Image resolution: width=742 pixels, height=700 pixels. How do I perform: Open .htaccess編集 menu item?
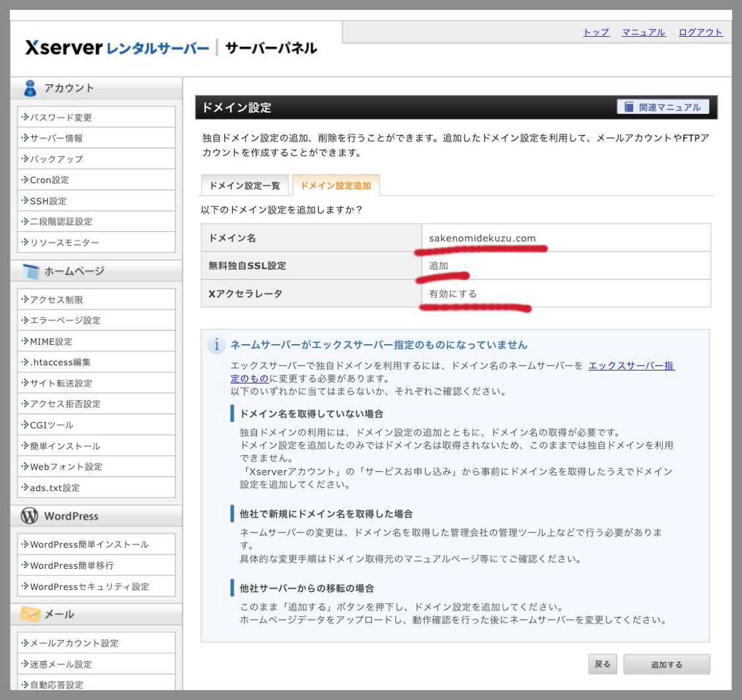point(96,362)
